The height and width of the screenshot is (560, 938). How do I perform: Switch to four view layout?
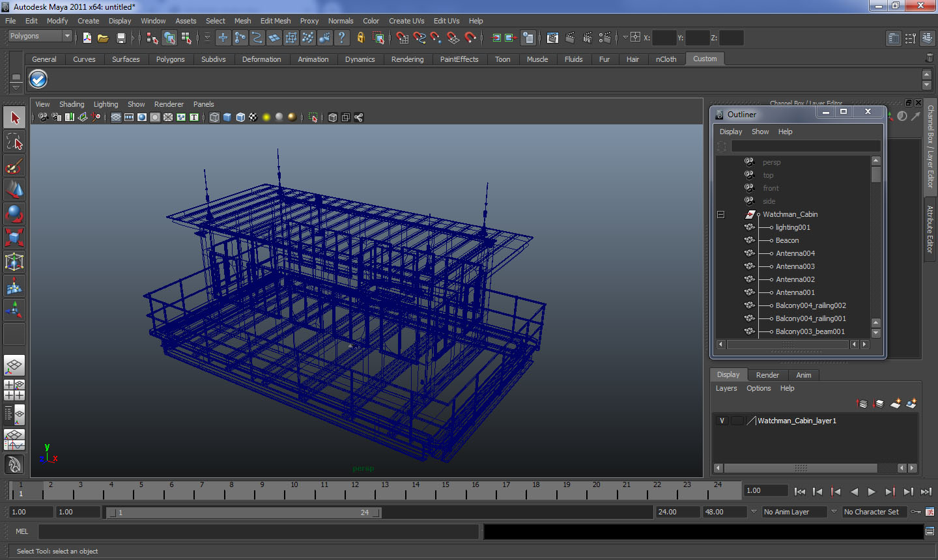(x=14, y=390)
